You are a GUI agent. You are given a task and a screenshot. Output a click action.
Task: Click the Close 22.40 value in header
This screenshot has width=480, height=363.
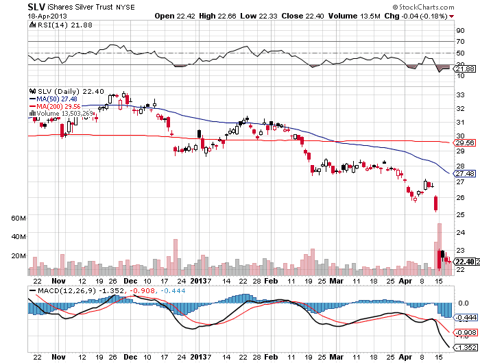pyautogui.click(x=302, y=16)
